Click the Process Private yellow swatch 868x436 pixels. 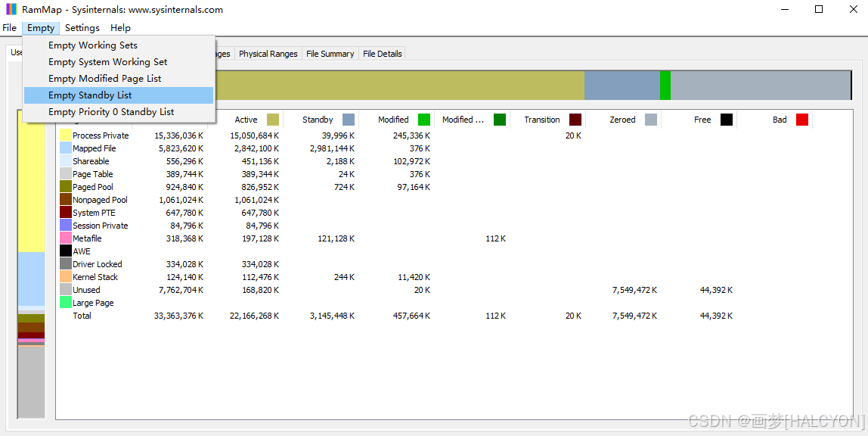(65, 135)
